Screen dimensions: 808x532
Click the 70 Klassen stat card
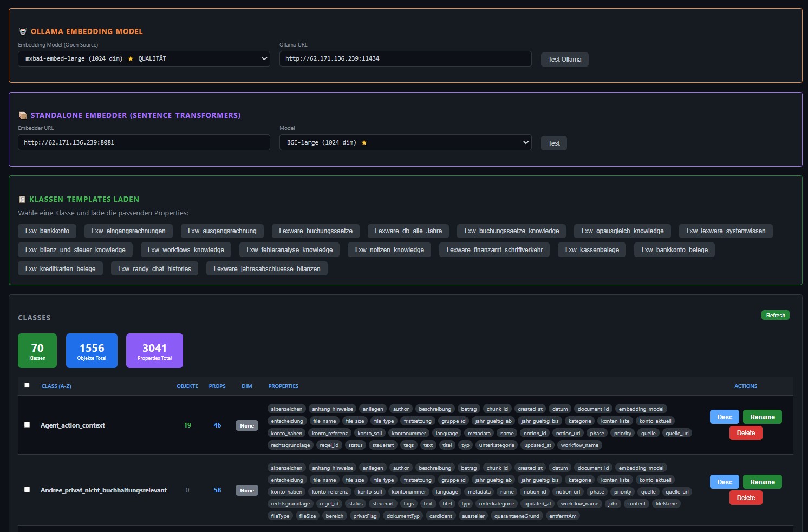coord(37,351)
